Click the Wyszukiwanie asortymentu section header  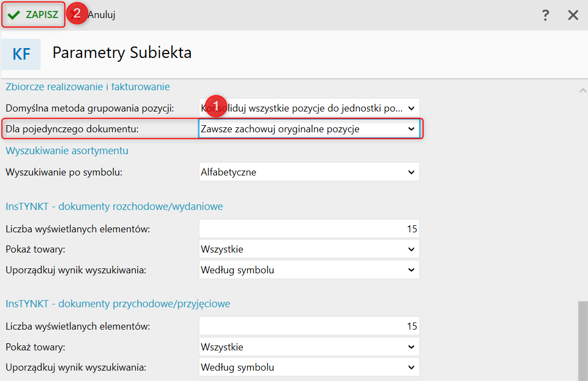tap(67, 150)
